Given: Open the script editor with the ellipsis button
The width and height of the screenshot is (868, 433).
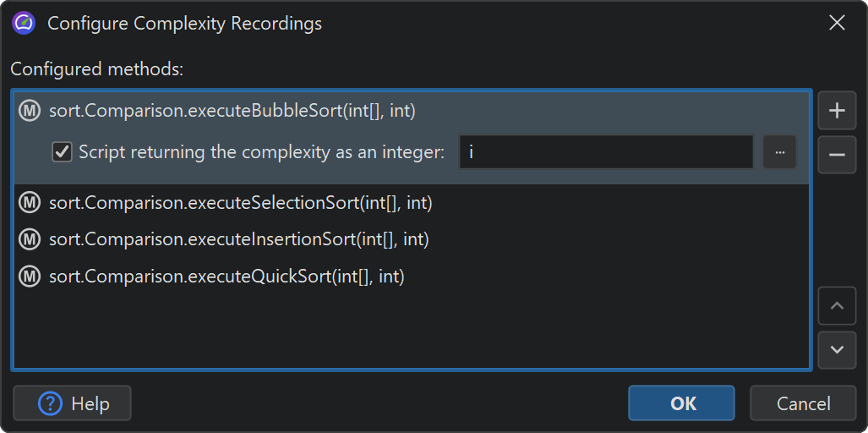Looking at the screenshot, I should click(779, 152).
